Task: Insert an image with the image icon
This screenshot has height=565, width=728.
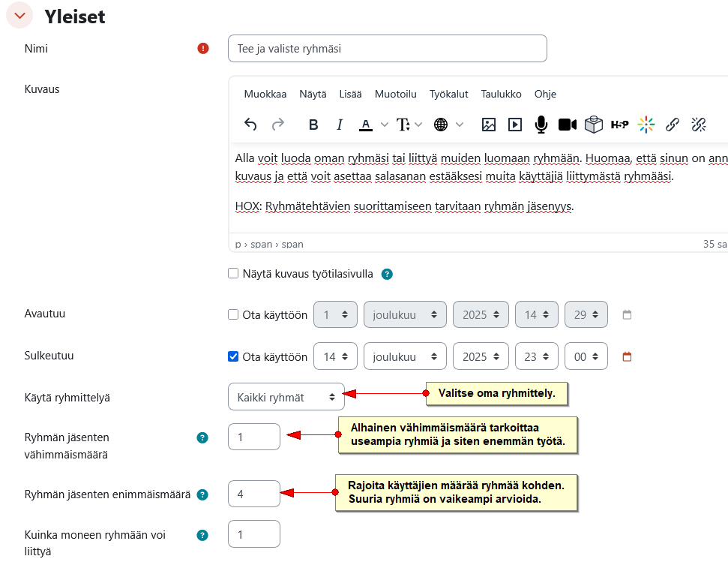Action: pos(488,125)
